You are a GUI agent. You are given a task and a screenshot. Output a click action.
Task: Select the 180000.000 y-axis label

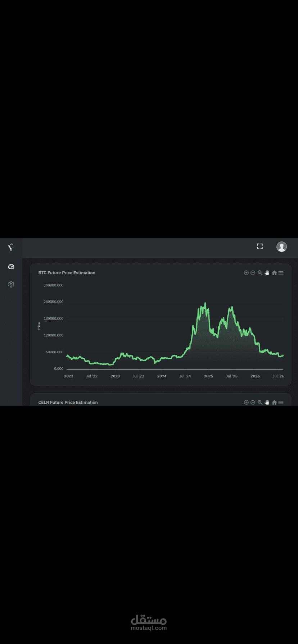[x=54, y=319]
